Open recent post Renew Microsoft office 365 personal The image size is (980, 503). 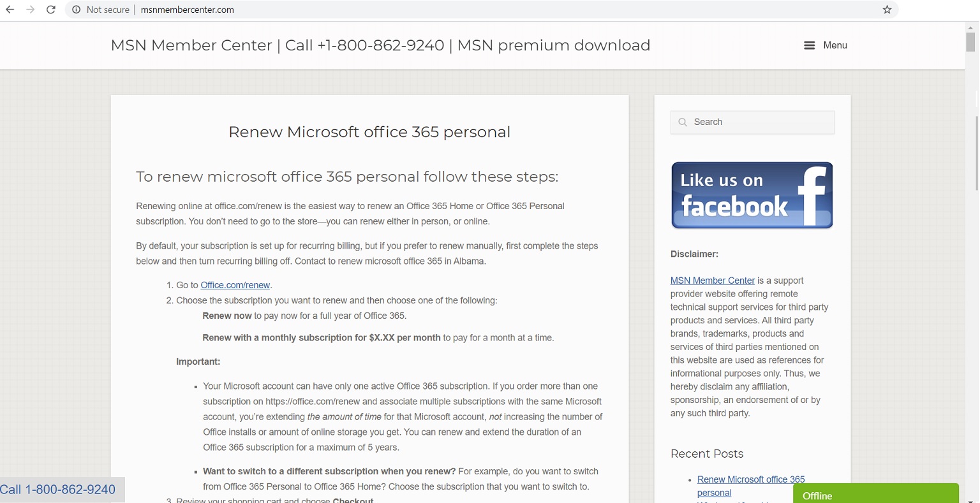point(751,486)
